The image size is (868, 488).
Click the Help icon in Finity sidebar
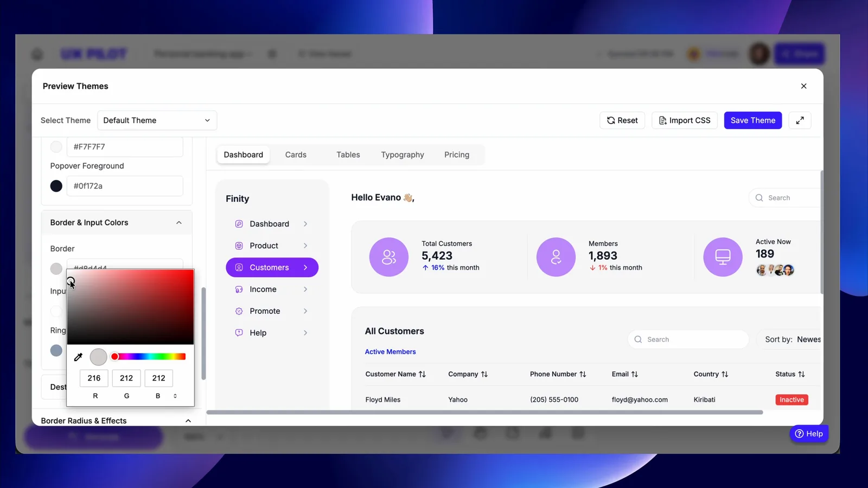239,333
